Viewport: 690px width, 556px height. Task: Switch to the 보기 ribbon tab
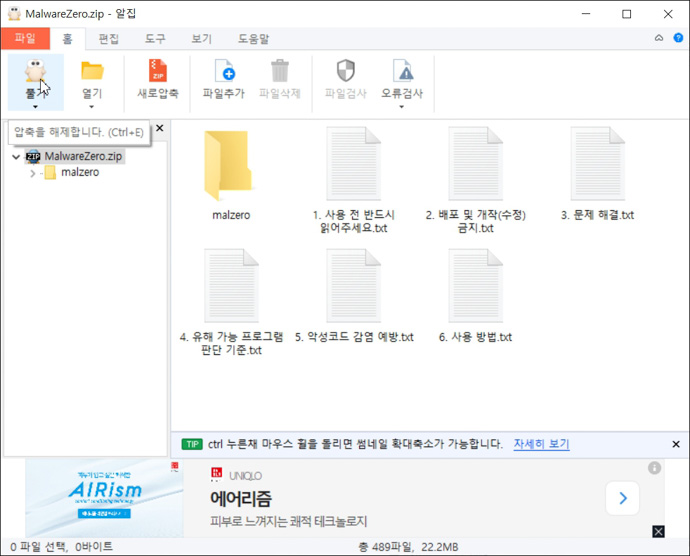[201, 39]
